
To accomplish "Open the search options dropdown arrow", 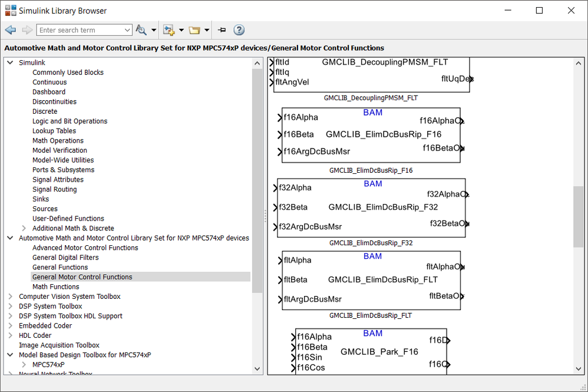I will (x=154, y=30).
